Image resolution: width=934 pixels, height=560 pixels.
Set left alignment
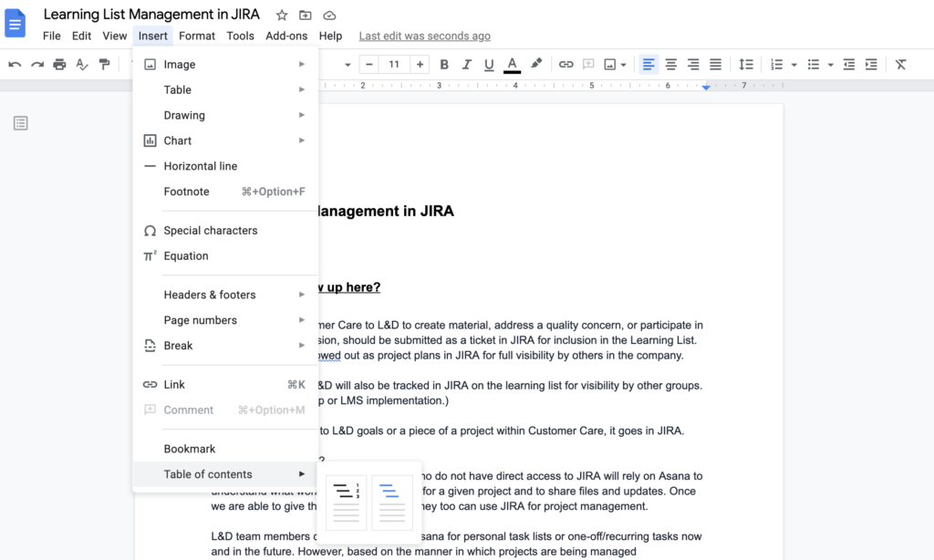point(649,65)
